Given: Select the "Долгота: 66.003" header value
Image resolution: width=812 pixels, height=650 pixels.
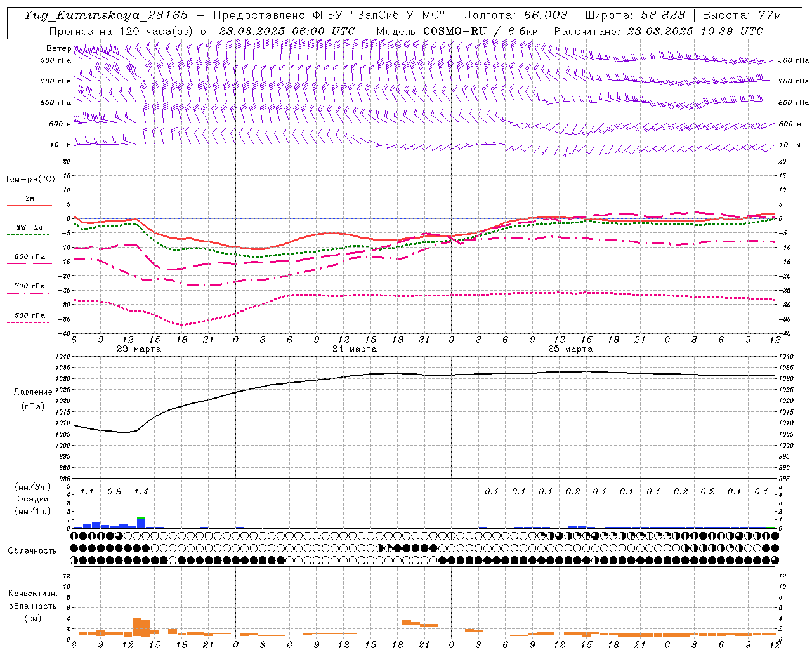Looking at the screenshot, I should 515,15.
